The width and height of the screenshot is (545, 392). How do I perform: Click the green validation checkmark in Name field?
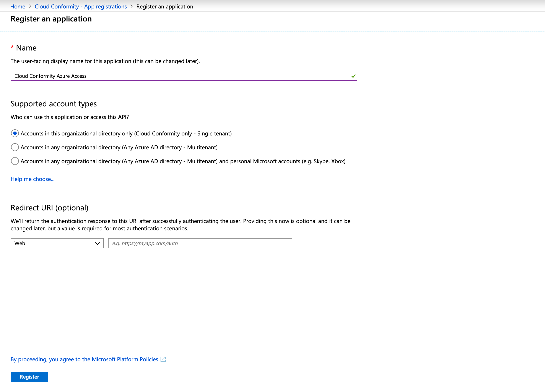click(x=353, y=76)
